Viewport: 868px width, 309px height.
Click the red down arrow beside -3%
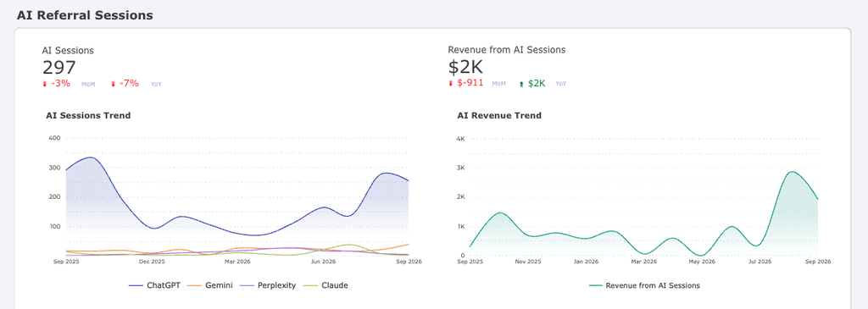click(x=45, y=84)
